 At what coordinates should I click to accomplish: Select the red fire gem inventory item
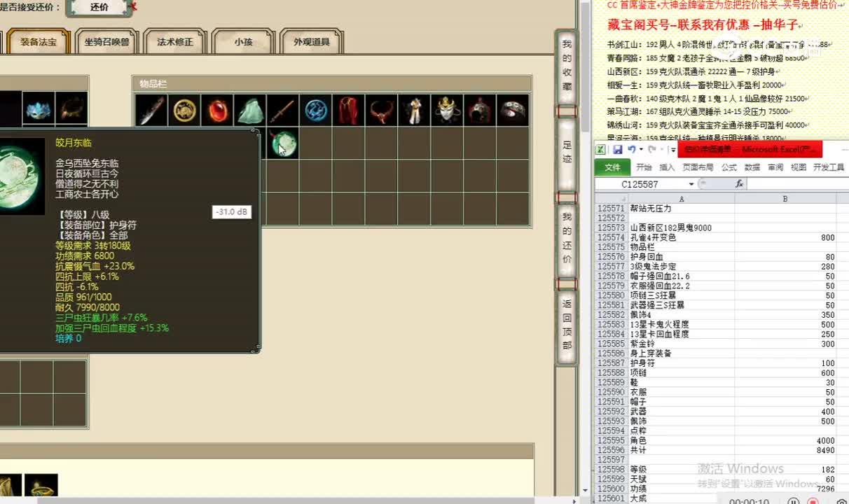pyautogui.click(x=217, y=110)
